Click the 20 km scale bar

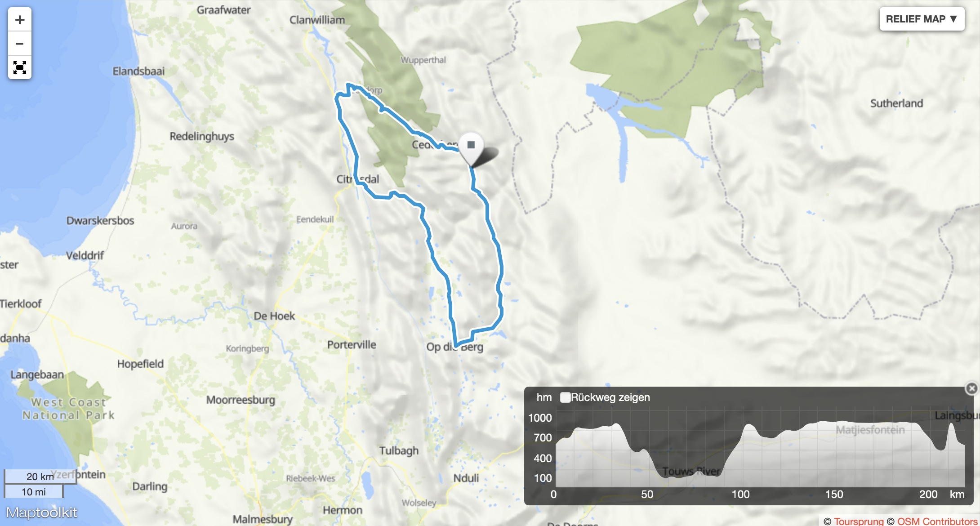pos(40,477)
